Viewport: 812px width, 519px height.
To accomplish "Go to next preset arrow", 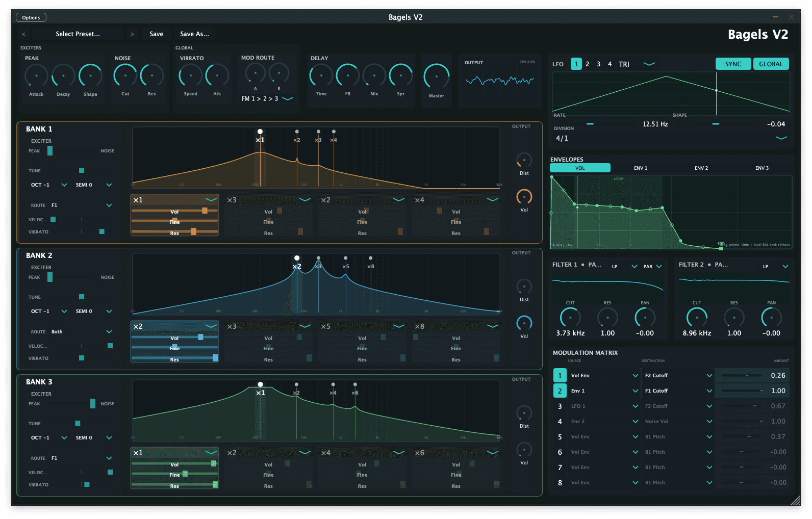I will [132, 34].
